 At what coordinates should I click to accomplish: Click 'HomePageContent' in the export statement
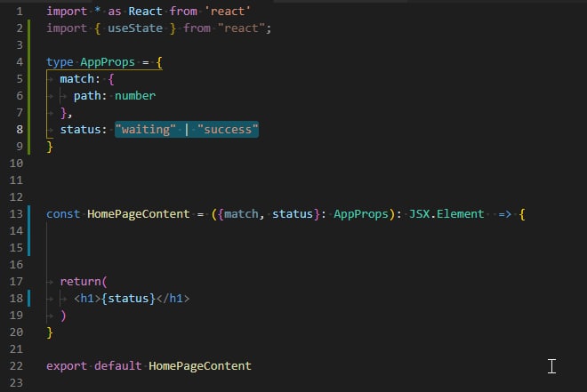point(200,366)
